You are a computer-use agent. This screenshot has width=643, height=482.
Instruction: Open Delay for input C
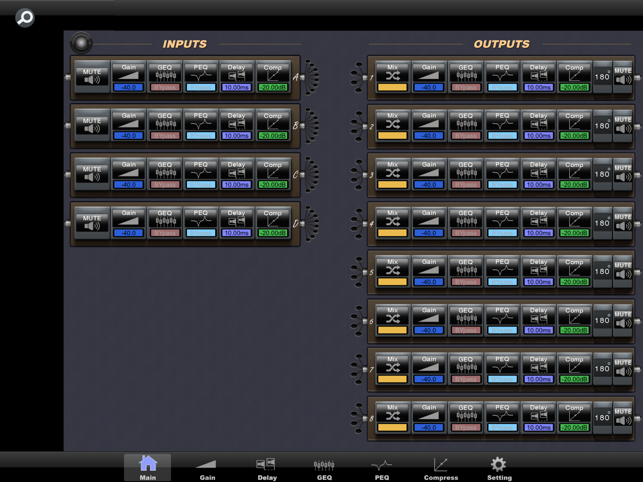point(237,174)
